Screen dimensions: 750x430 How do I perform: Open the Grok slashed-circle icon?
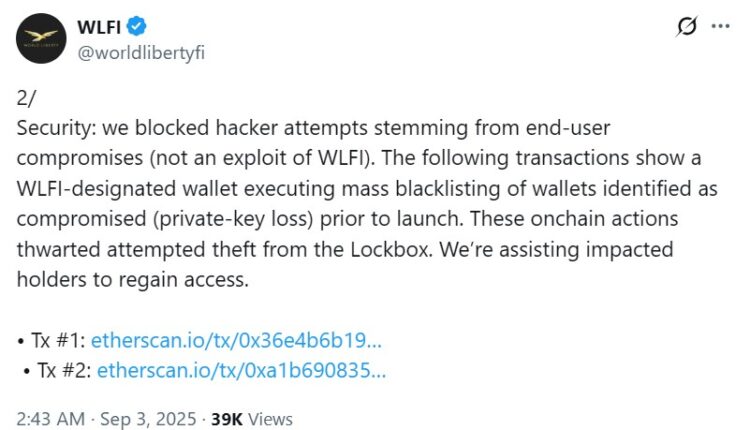pos(686,27)
